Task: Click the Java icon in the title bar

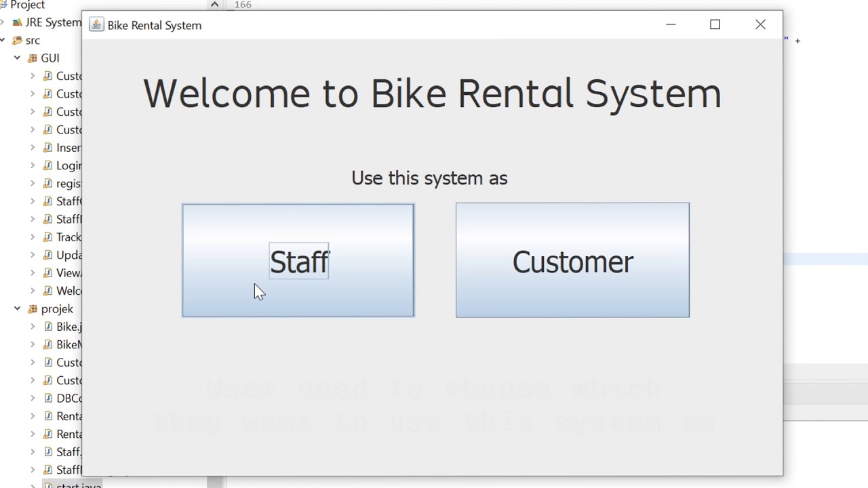Action: coord(96,25)
